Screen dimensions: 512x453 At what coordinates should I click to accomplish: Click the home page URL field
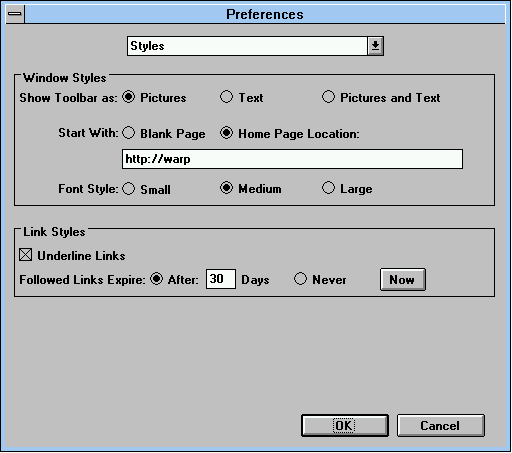tap(292, 159)
